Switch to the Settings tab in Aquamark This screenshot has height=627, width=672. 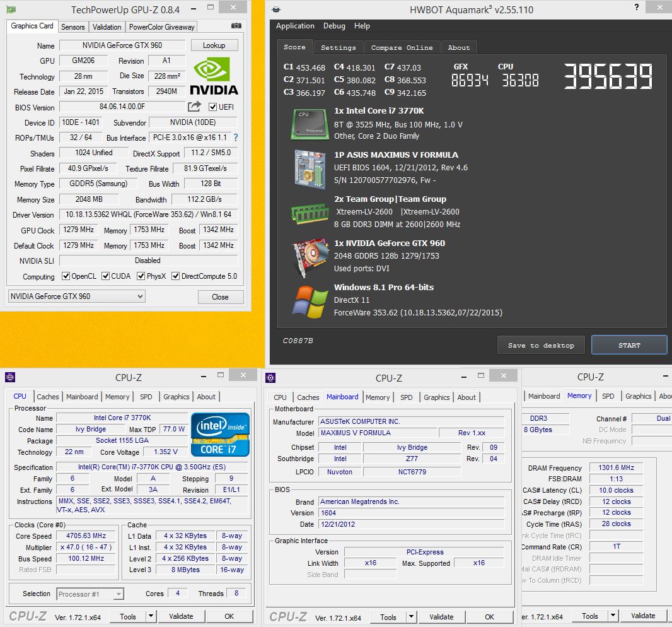(338, 47)
